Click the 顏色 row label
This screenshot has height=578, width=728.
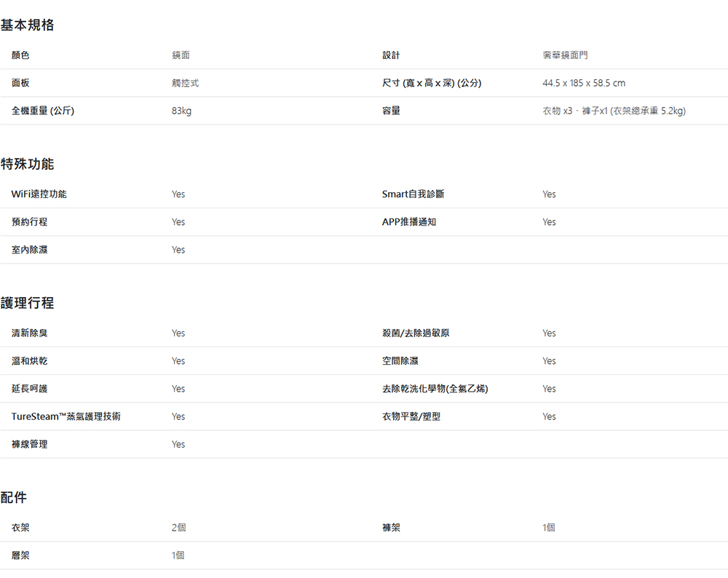click(20, 55)
